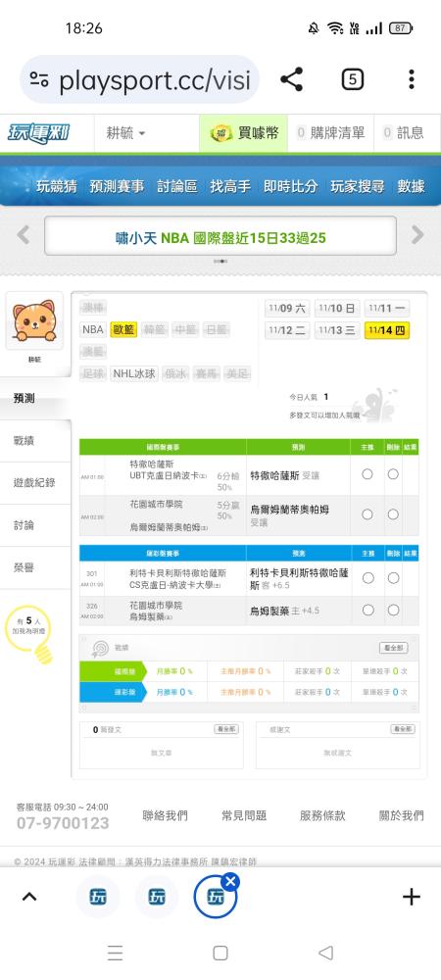Expand tab strip with up chevron
441x980 pixels.
[28, 897]
